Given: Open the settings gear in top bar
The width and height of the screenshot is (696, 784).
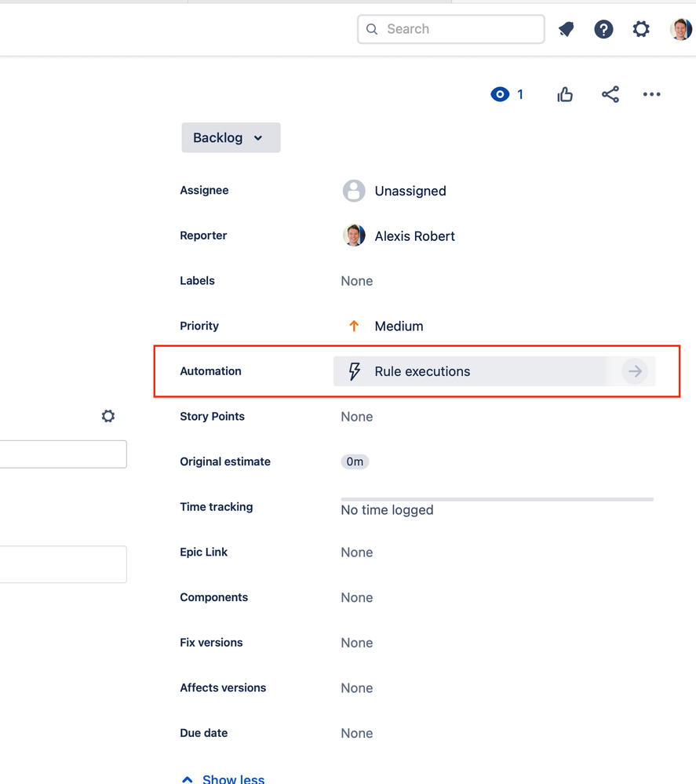Looking at the screenshot, I should [x=641, y=29].
